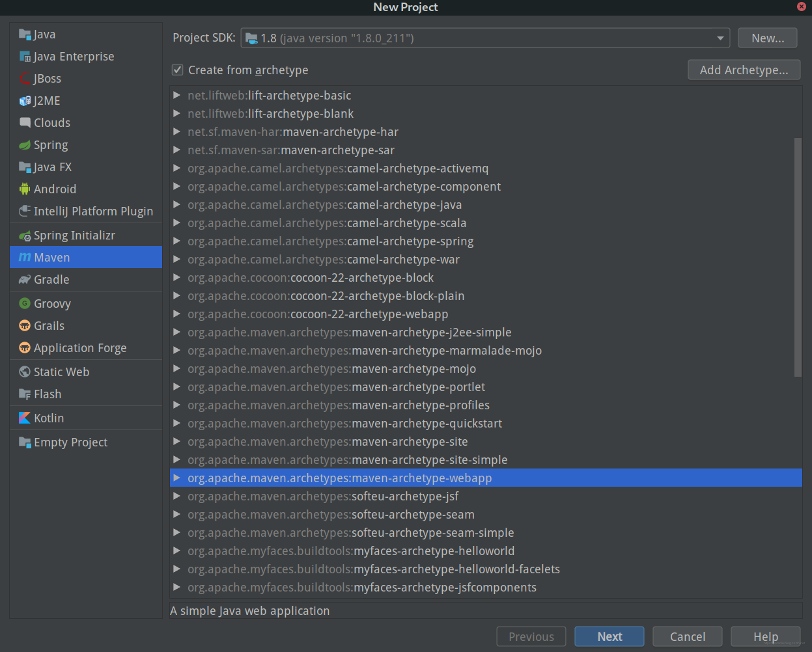Click the Groovy G icon
The height and width of the screenshot is (652, 812).
25,304
